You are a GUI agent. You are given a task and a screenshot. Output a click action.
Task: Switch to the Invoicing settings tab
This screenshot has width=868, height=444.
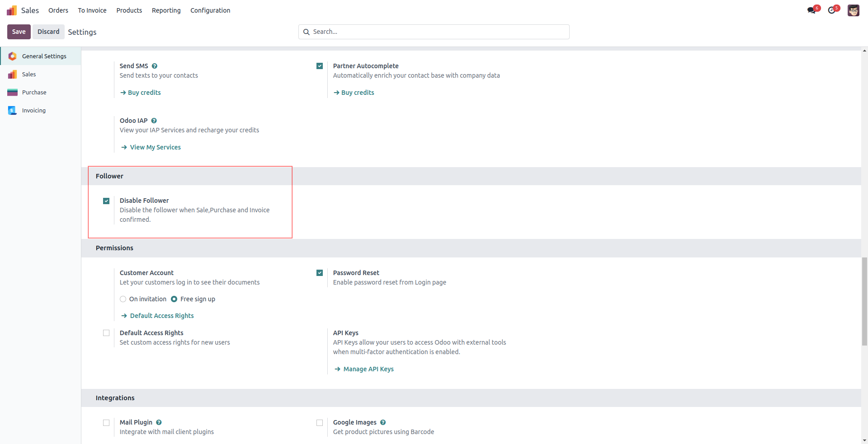pyautogui.click(x=33, y=110)
